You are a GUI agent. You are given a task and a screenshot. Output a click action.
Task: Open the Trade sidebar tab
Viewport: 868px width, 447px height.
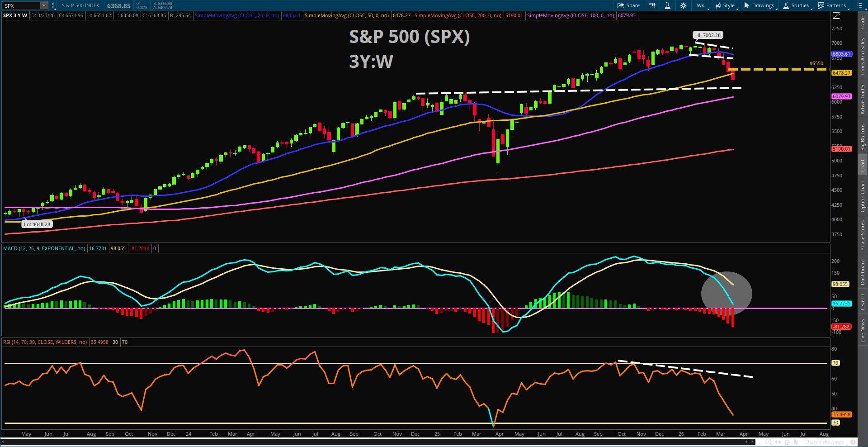click(x=863, y=23)
